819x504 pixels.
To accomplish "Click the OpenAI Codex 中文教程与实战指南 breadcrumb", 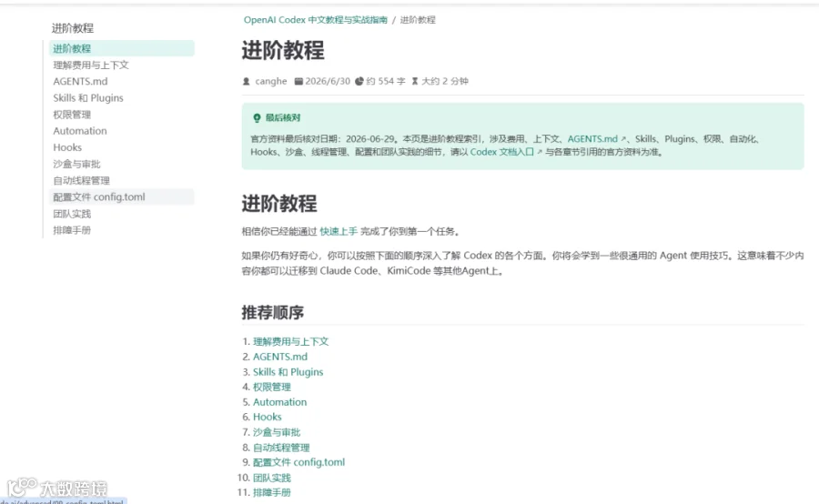I will (316, 20).
